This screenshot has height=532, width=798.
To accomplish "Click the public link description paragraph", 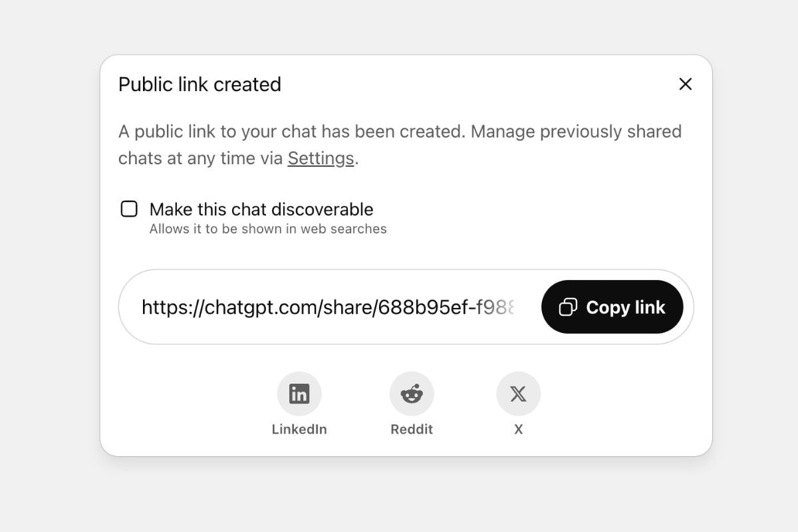I will pyautogui.click(x=399, y=132).
